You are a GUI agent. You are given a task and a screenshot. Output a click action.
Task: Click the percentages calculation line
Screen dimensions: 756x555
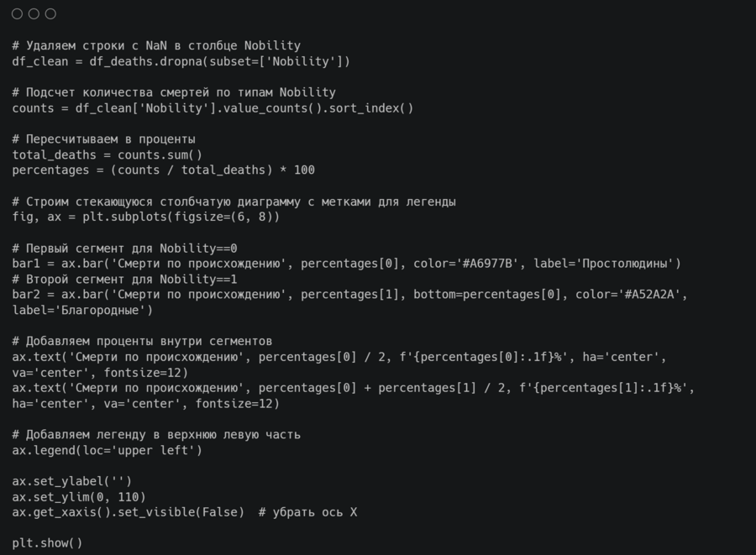[x=163, y=170]
